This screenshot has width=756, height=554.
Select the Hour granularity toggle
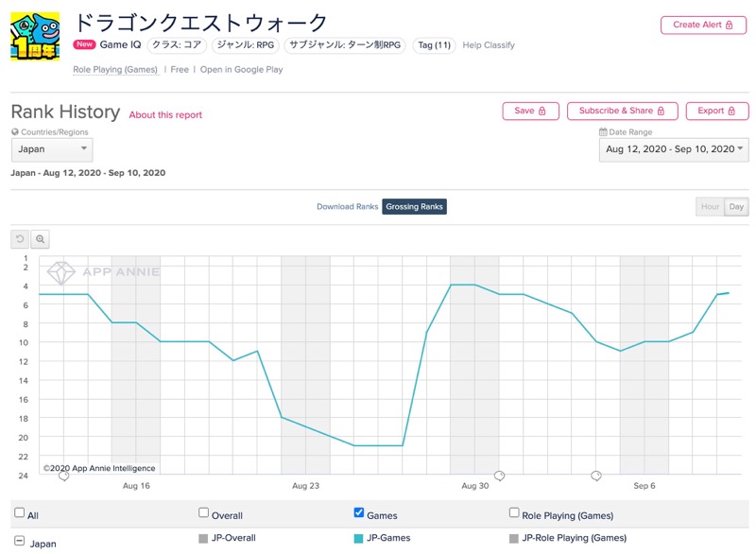click(x=710, y=207)
